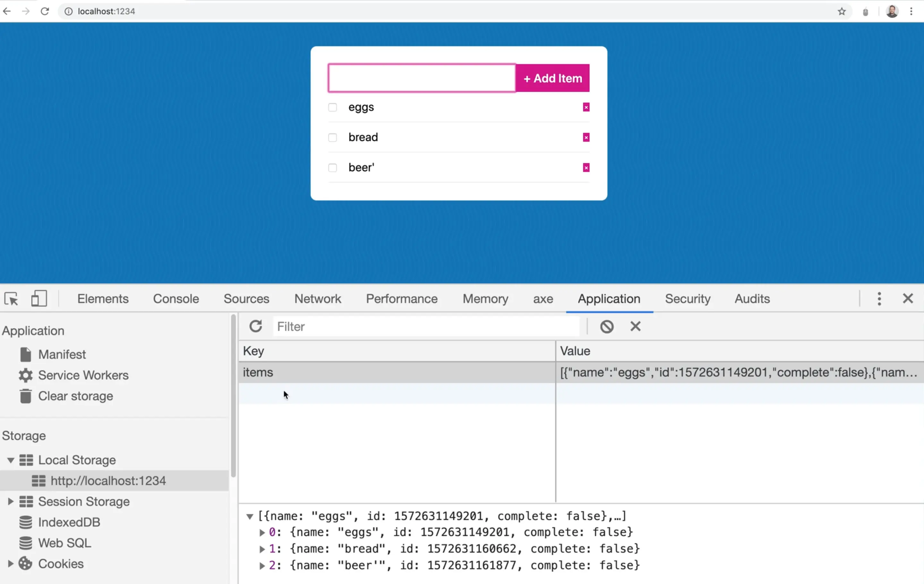Refresh the storage table with reload icon
The image size is (924, 584).
[256, 326]
